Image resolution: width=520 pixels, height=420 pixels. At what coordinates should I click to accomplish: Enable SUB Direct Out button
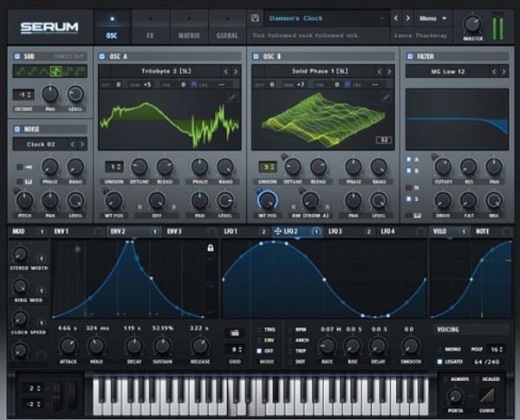click(69, 56)
